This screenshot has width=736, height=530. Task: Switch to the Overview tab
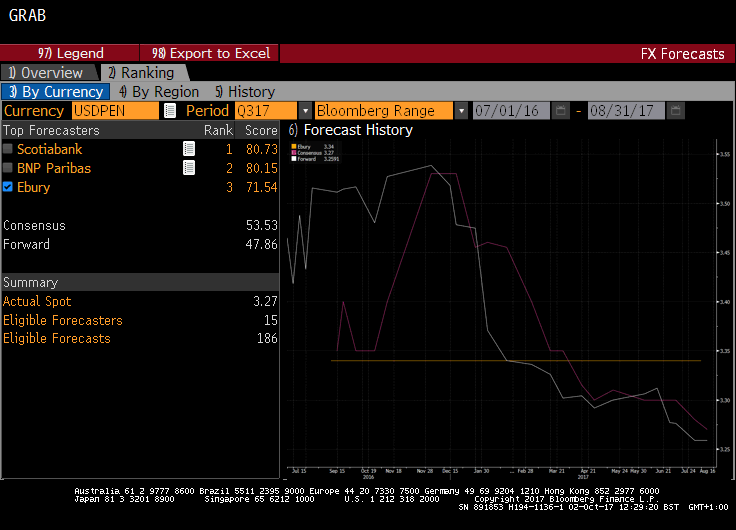click(49, 73)
